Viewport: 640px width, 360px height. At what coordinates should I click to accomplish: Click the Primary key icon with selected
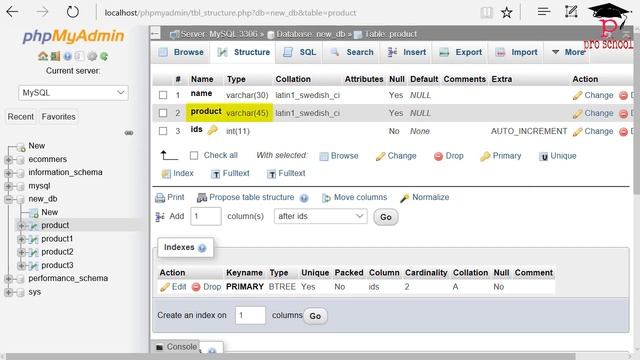click(x=485, y=156)
